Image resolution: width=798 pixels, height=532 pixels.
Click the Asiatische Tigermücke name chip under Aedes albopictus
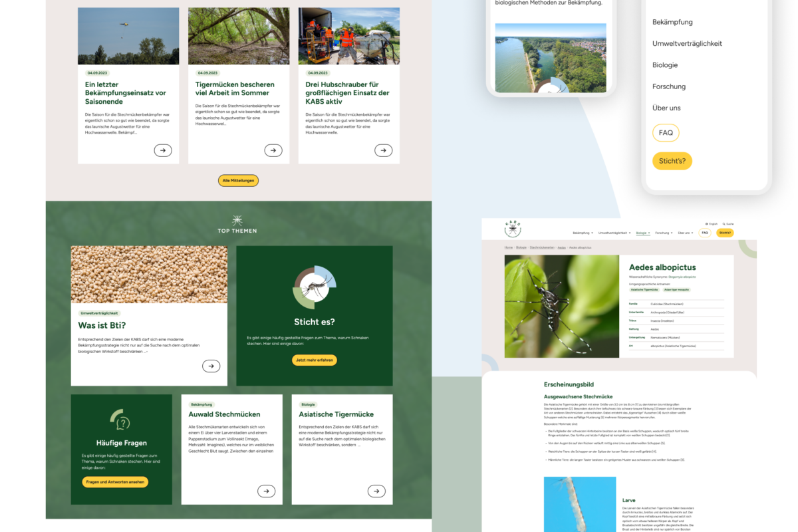(x=644, y=290)
